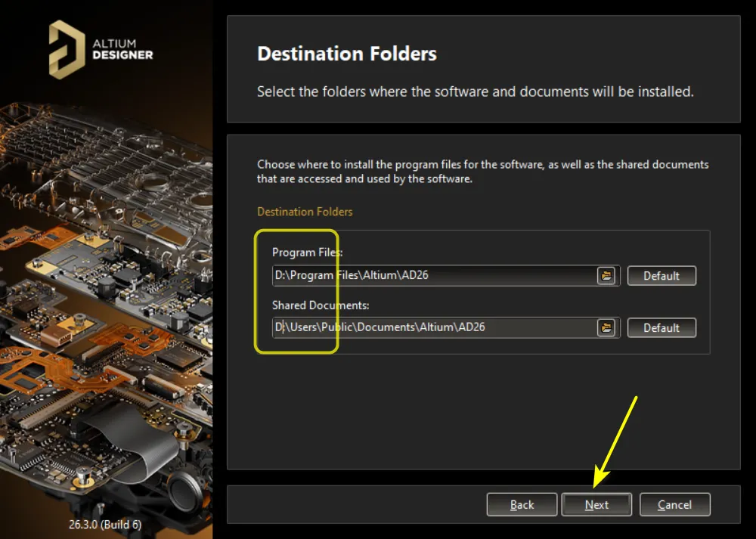
Task: Click the Shared Documents label
Action: point(321,305)
